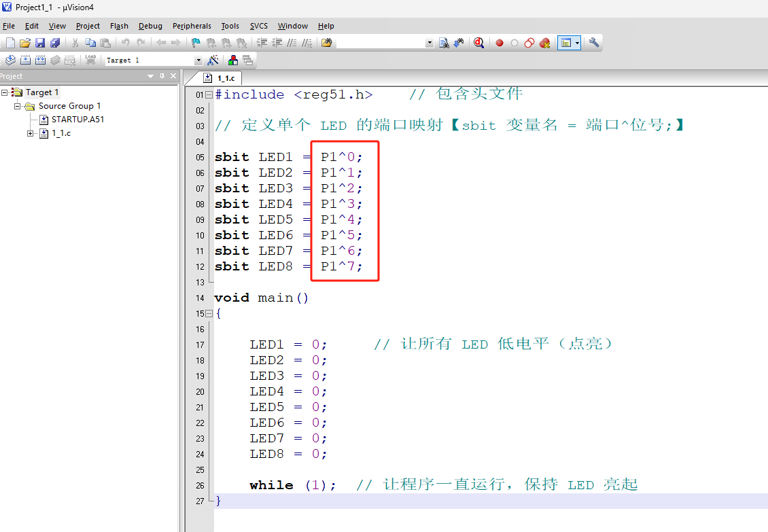Viewport: 768px width, 532px height.
Task: Open the Edit menu
Action: click(32, 26)
